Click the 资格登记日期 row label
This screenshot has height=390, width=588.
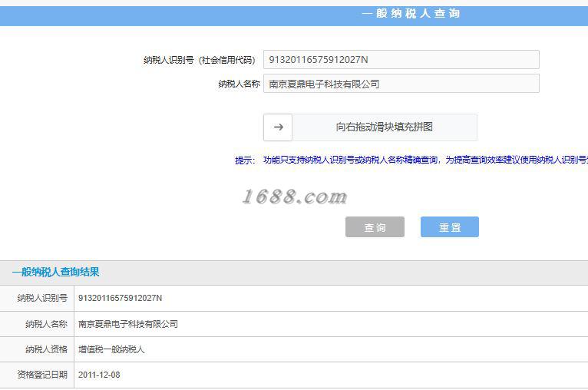[42, 375]
